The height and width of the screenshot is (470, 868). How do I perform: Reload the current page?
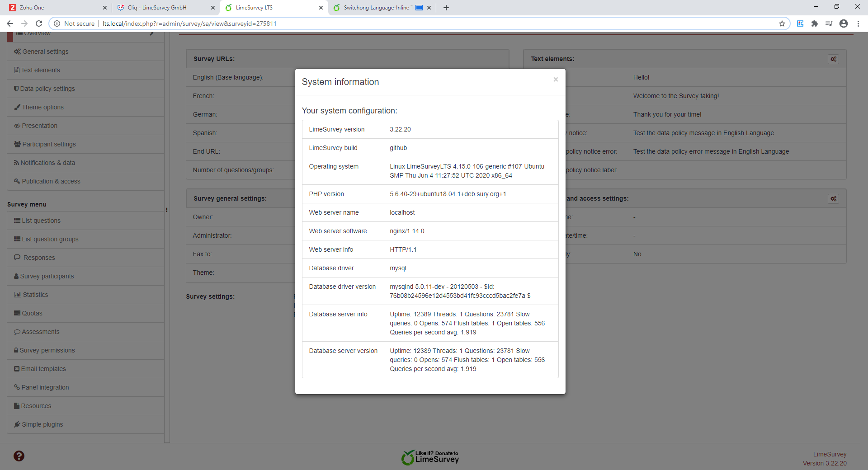[x=39, y=23]
